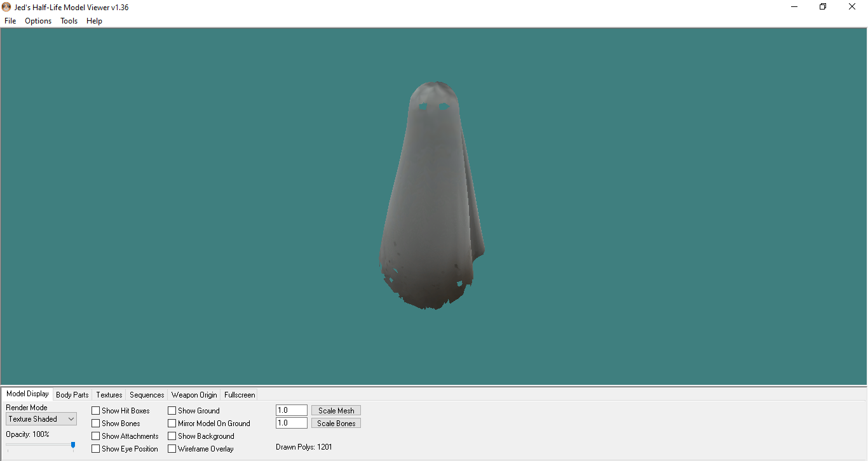This screenshot has width=868, height=461.
Task: Click the Opacity slider handle
Action: coord(73,446)
